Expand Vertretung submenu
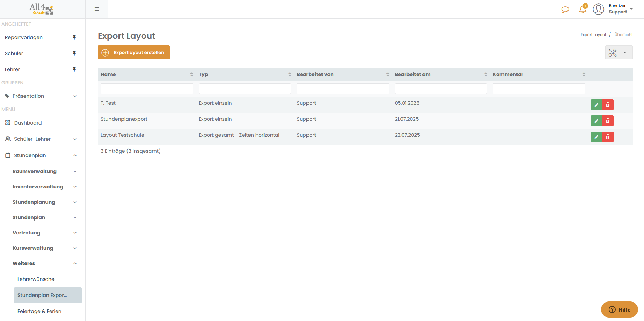 click(x=44, y=233)
